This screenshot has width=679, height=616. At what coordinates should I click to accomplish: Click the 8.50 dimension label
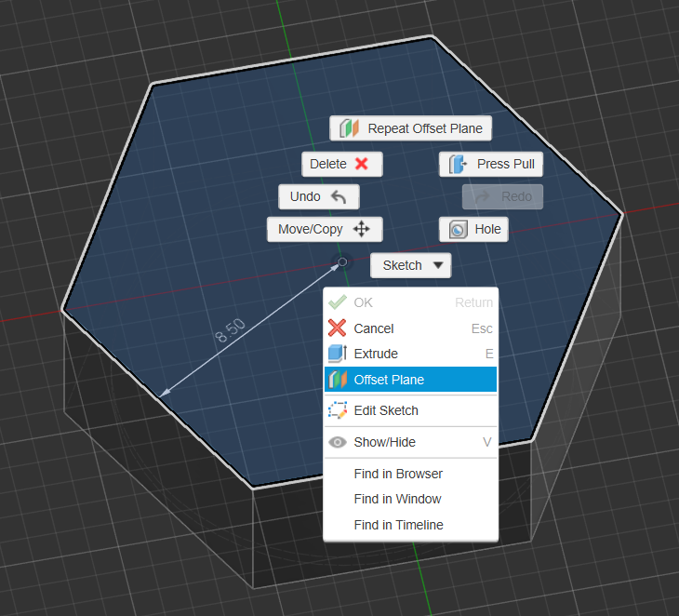coord(230,330)
